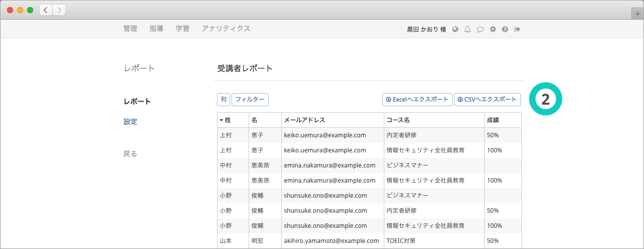This screenshot has height=249, width=644.
Task: Click the help question mark icon
Action: point(505,29)
